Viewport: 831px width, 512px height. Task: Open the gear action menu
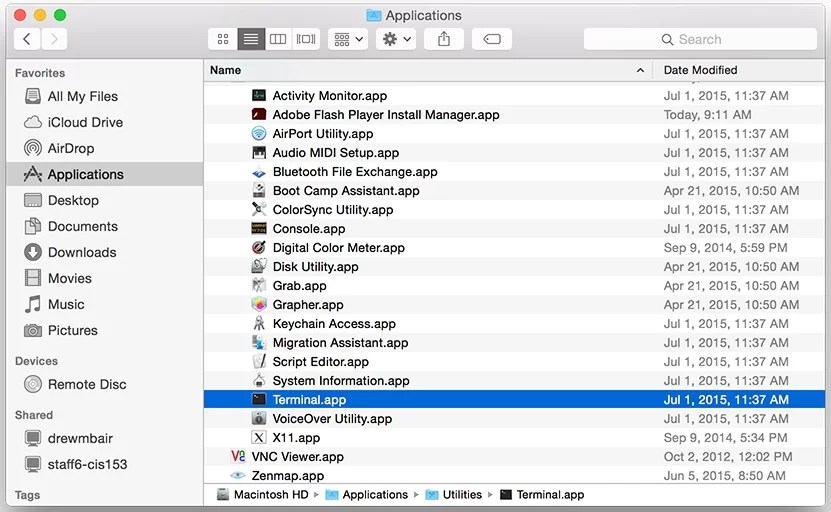click(x=396, y=39)
